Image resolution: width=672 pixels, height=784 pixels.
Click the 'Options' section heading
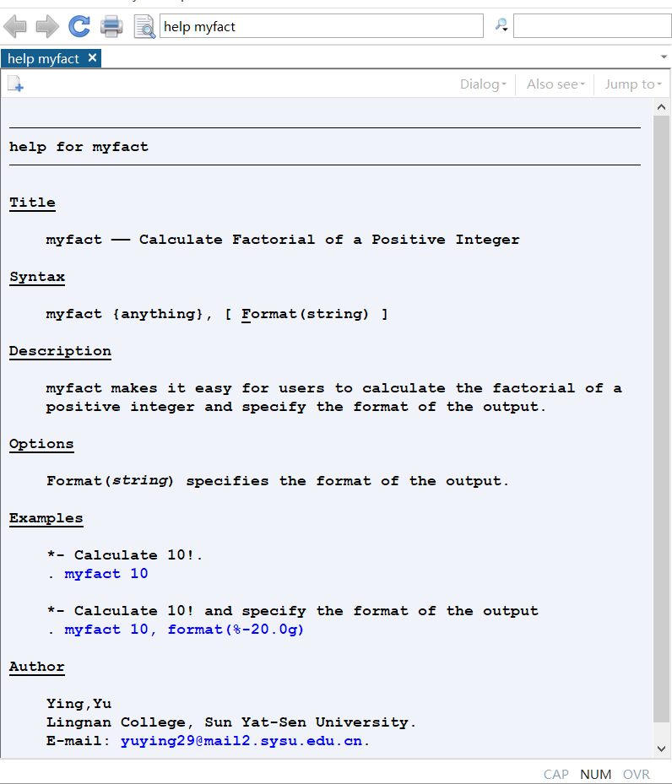[x=41, y=444]
